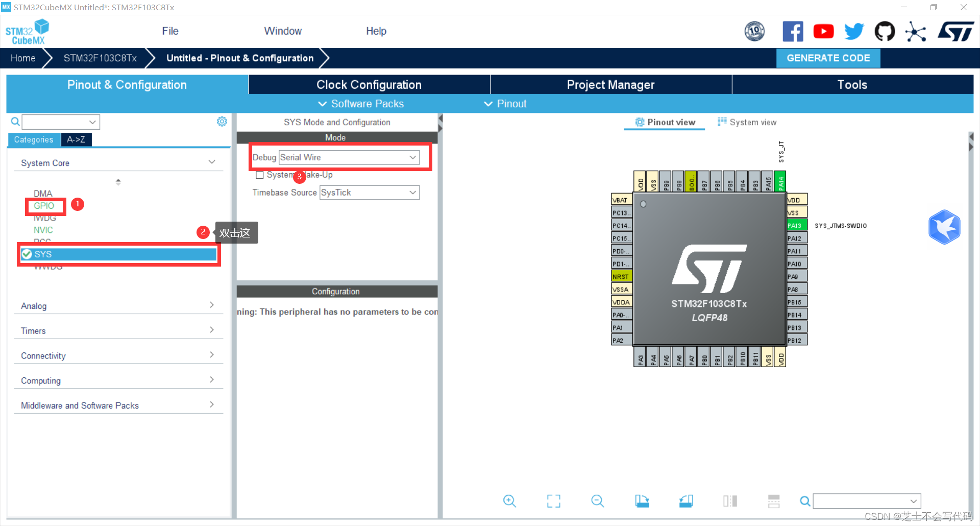Image resolution: width=980 pixels, height=526 pixels.
Task: Go to Home breadcrumb
Action: click(23, 58)
